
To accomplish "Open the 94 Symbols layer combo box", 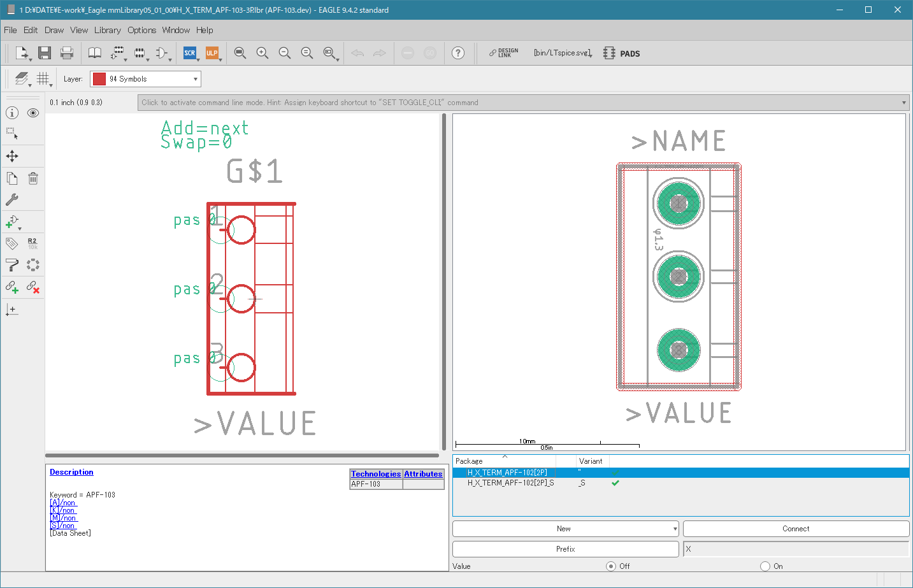I will (x=145, y=79).
